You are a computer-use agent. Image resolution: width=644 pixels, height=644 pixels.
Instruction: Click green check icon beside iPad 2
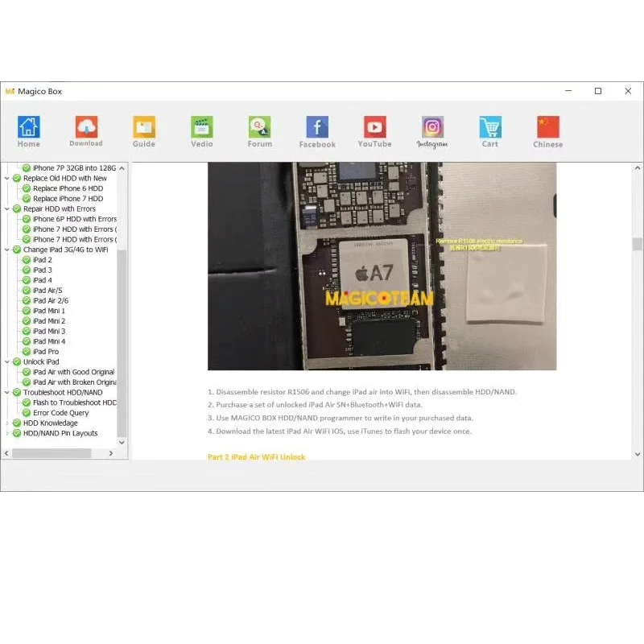click(27, 260)
